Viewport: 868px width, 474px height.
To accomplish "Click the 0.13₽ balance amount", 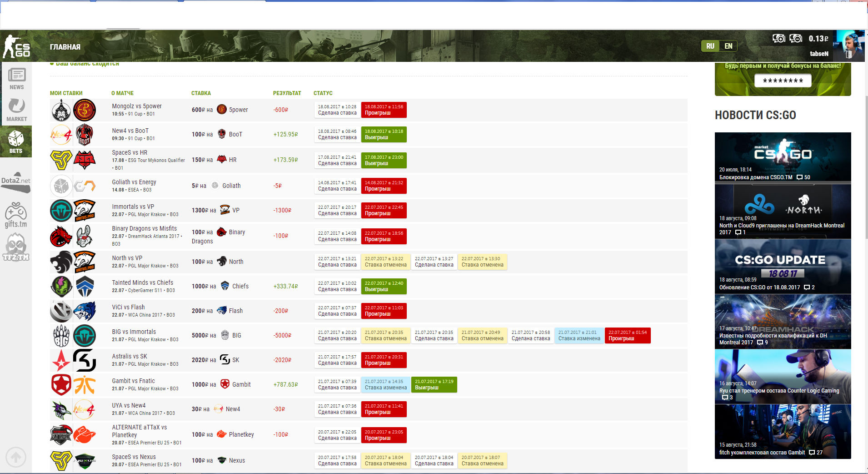I will pyautogui.click(x=818, y=39).
